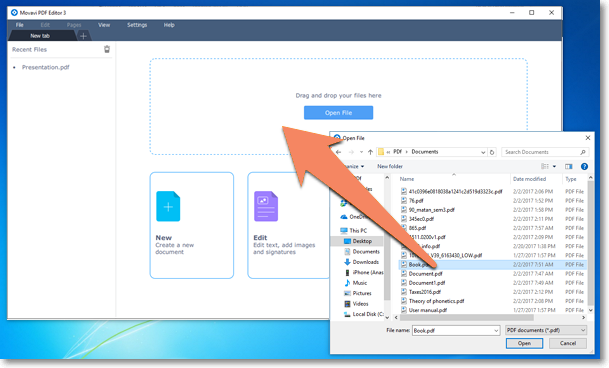
Task: Select Downloads in navigation pane
Action: (x=365, y=262)
